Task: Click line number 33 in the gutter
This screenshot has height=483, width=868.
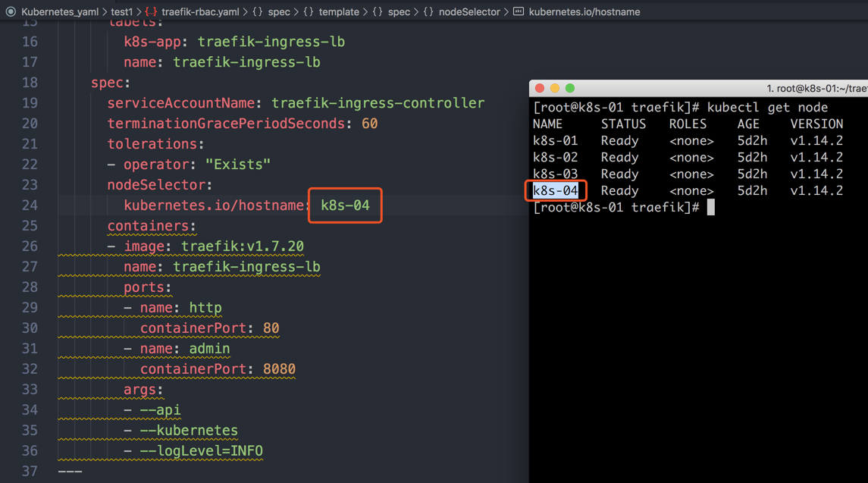Action: tap(30, 390)
